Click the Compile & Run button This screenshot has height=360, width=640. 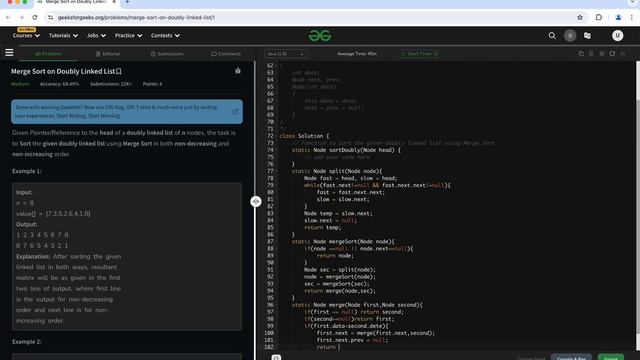click(x=571, y=358)
